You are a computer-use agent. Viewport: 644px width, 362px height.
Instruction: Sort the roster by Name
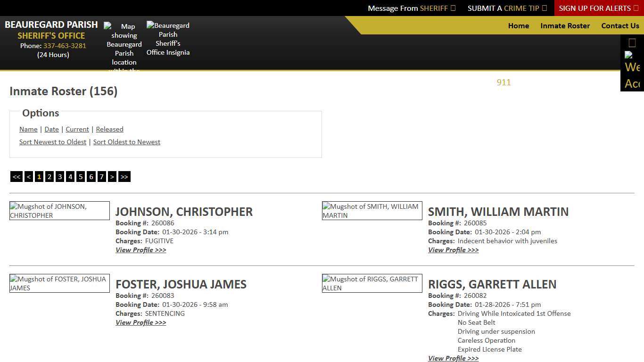(x=28, y=129)
